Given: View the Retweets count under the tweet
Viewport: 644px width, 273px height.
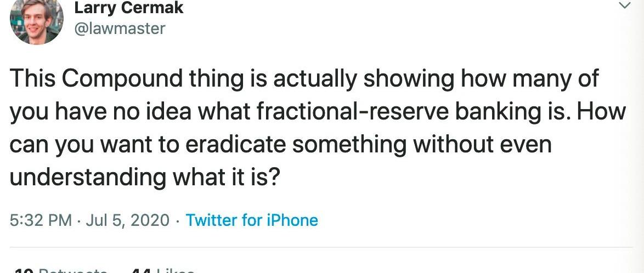Looking at the screenshot, I should (x=60, y=270).
